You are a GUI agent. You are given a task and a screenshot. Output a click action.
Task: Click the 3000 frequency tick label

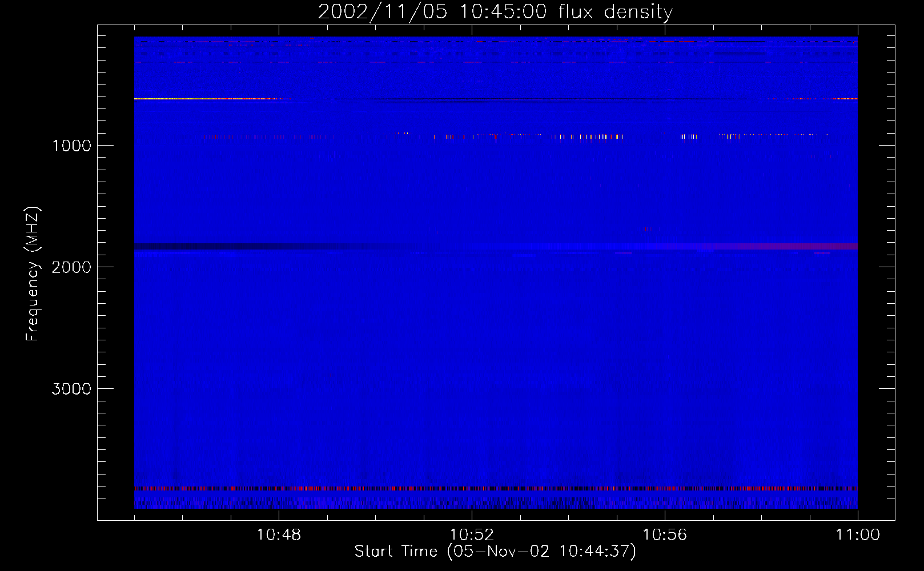71,389
